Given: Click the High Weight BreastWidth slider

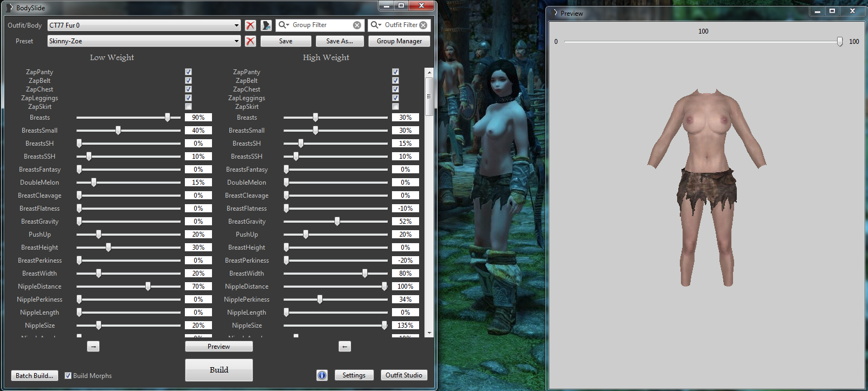Looking at the screenshot, I should point(336,273).
